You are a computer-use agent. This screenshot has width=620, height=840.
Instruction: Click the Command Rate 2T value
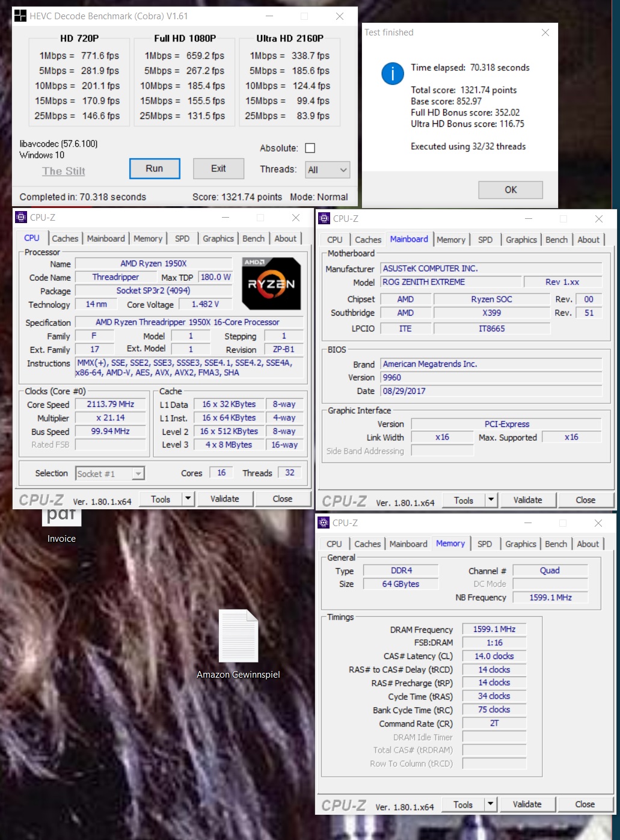click(494, 723)
